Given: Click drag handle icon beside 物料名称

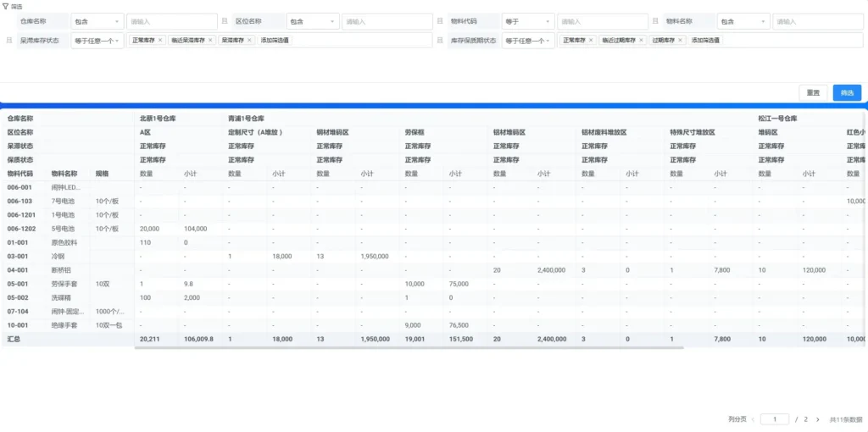Looking at the screenshot, I should coord(655,21).
